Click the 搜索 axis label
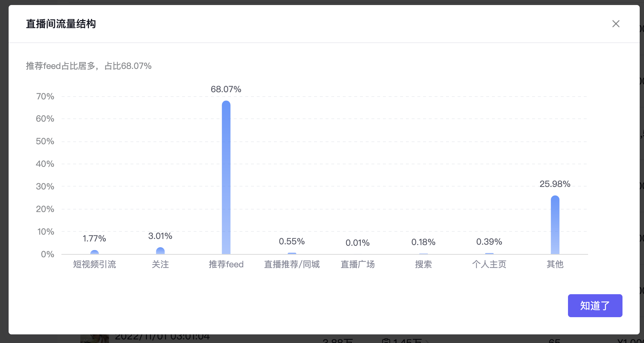The image size is (644, 343). (x=423, y=264)
